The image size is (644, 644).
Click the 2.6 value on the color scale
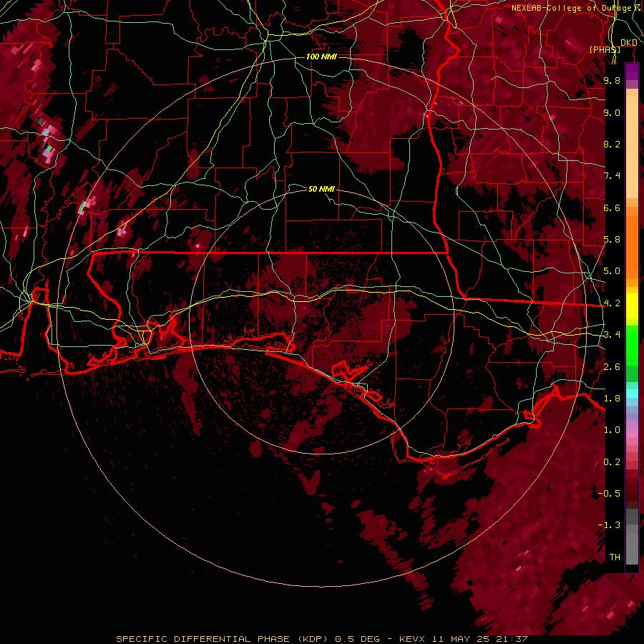click(612, 367)
